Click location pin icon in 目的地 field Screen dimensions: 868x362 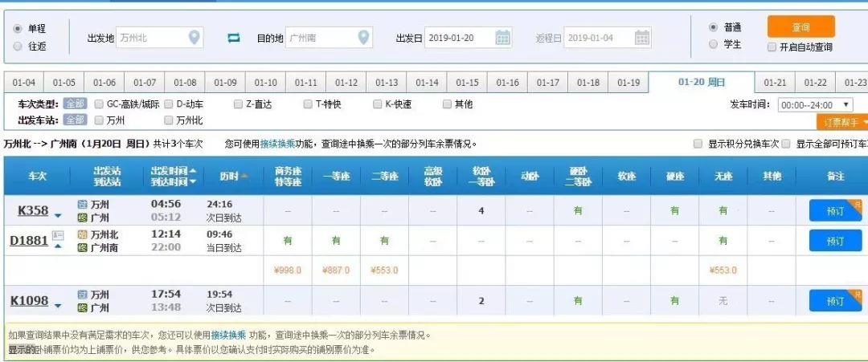[364, 38]
